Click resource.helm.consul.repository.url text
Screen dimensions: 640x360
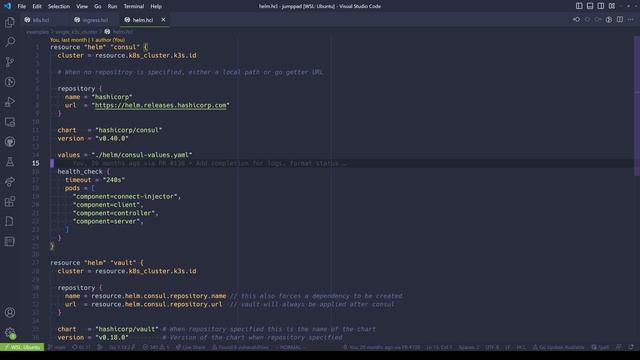point(157,304)
